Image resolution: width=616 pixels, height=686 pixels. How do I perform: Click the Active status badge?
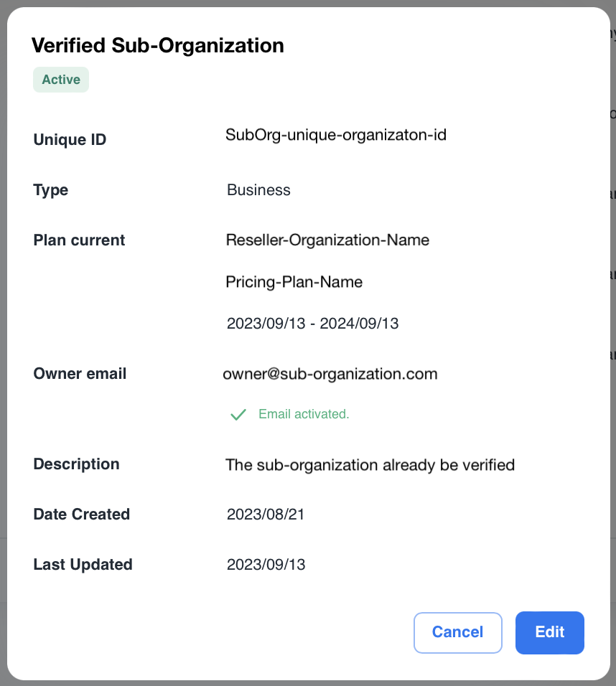tap(61, 80)
